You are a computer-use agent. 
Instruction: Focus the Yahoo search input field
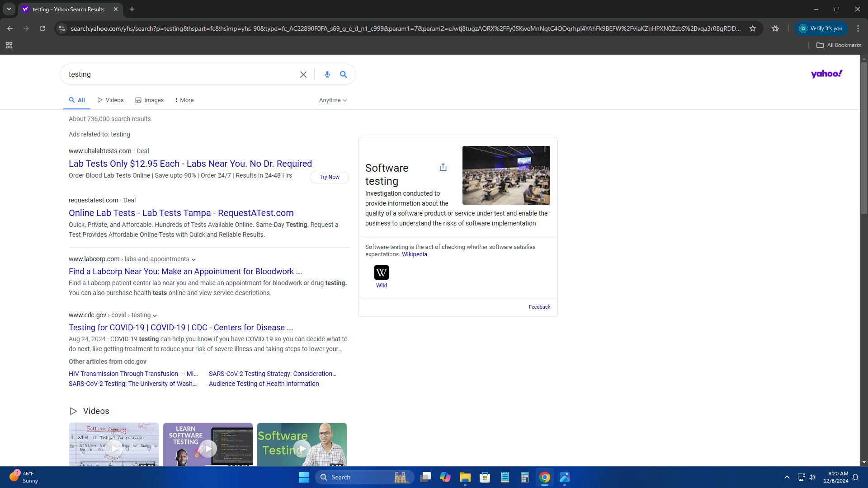(181, 75)
